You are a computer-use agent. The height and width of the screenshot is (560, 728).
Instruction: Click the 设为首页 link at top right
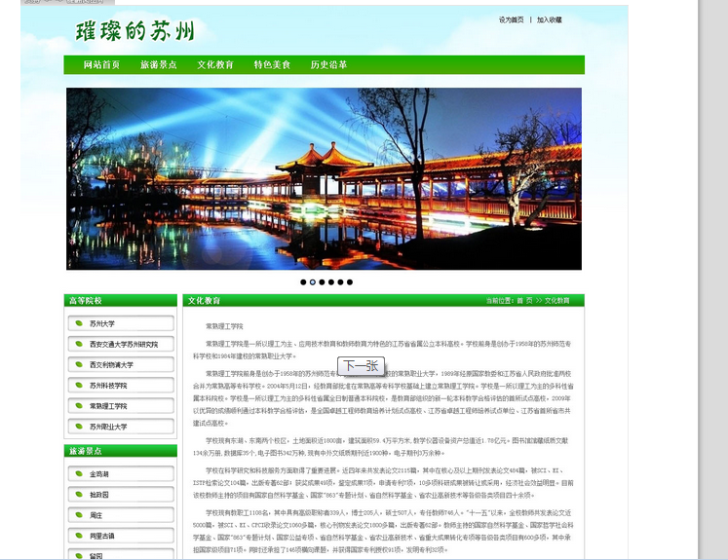pyautogui.click(x=511, y=19)
